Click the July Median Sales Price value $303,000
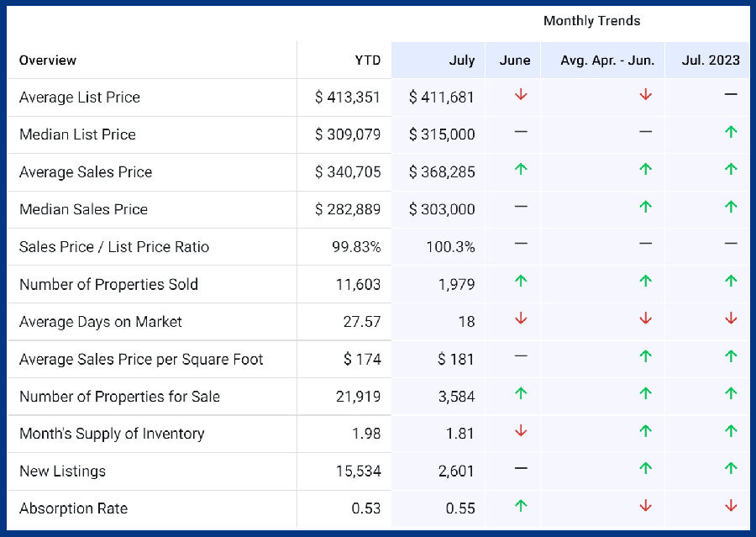This screenshot has height=537, width=756. tap(442, 209)
